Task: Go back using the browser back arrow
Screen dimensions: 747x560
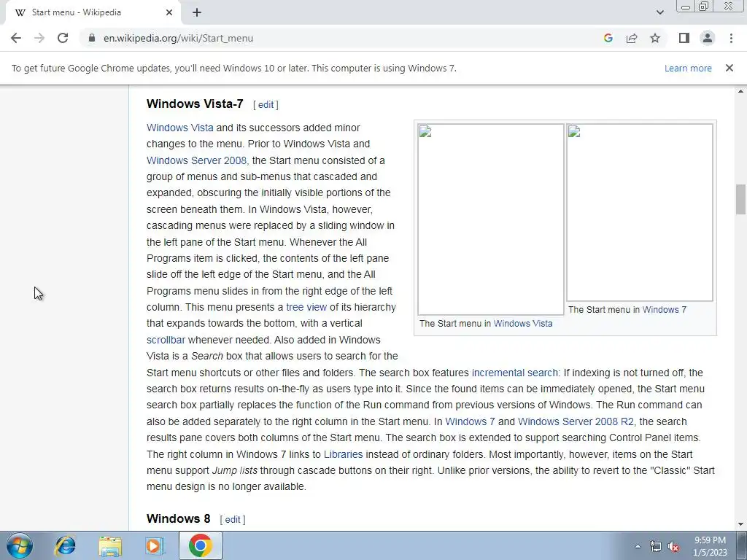Action: pos(16,38)
